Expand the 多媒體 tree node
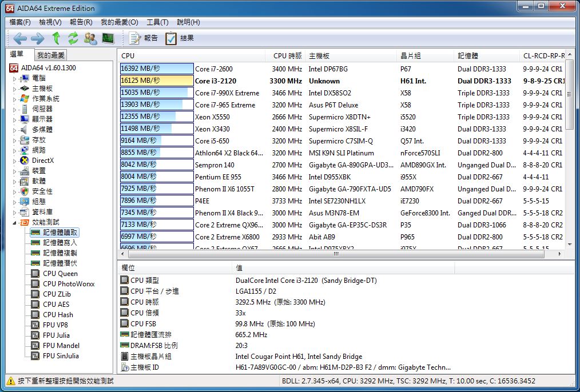The image size is (580, 392). pos(14,130)
